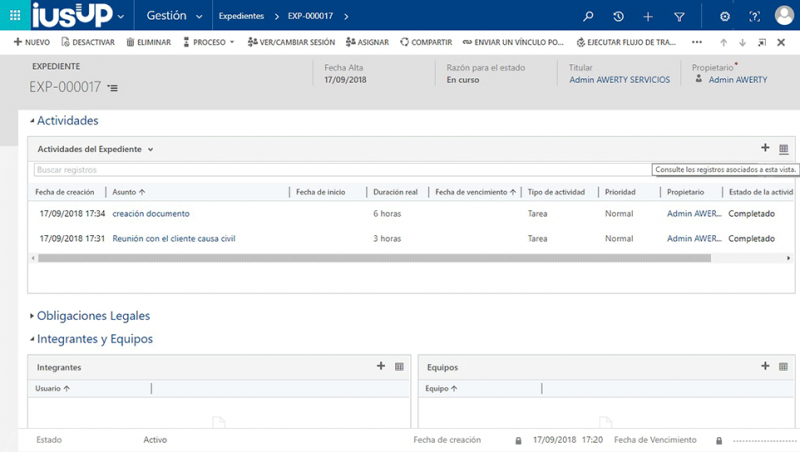This screenshot has height=452, width=800.
Task: Go to Expedientes breadcrumb
Action: 241,16
